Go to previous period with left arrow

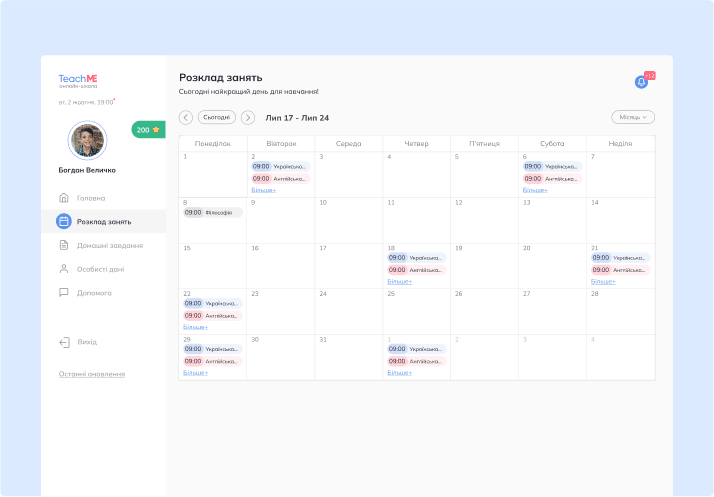pos(186,117)
